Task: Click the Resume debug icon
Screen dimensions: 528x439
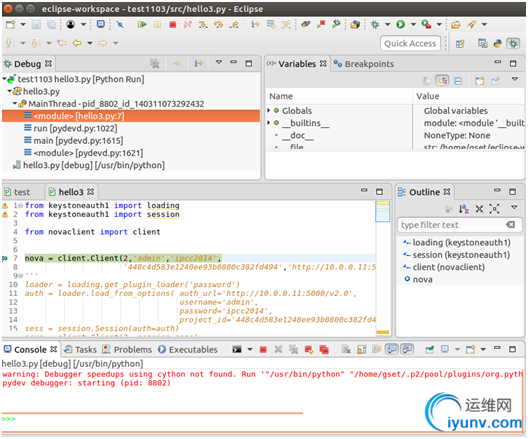Action: (142, 25)
